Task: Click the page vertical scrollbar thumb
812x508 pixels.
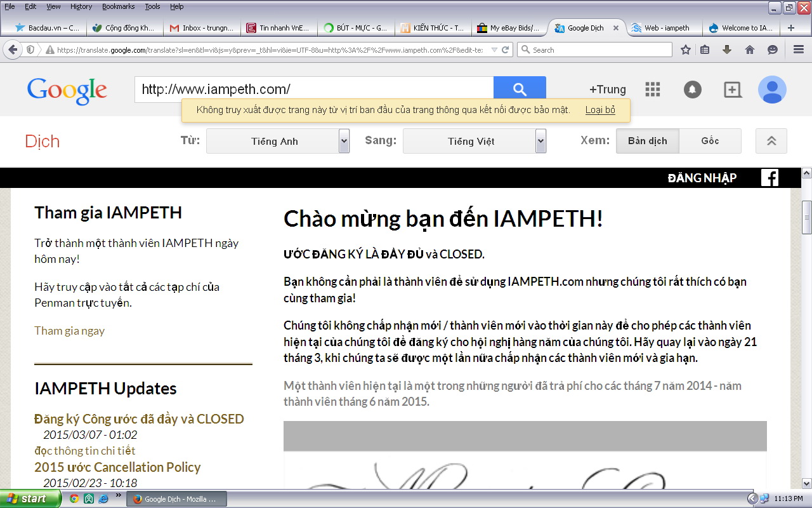Action: click(806, 217)
